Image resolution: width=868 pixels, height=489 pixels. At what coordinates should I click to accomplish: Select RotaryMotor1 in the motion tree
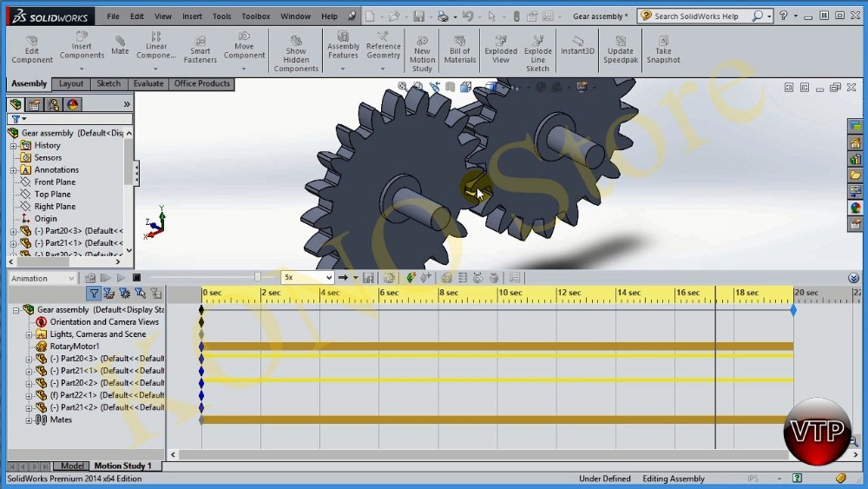click(x=74, y=347)
